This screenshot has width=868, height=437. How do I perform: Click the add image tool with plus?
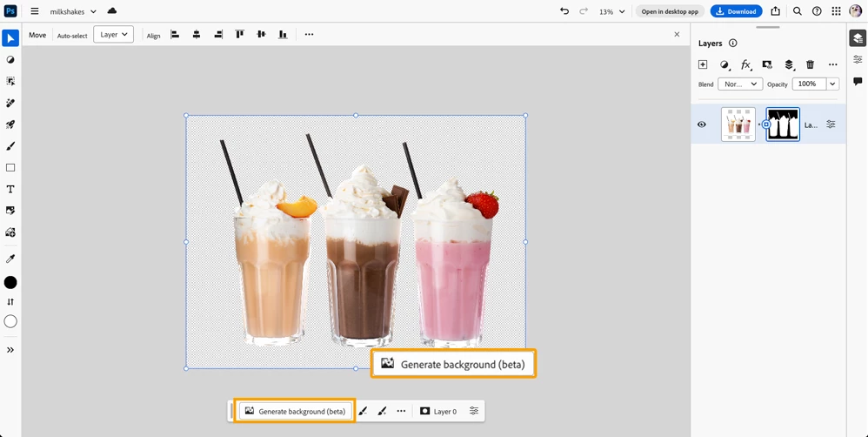tap(10, 232)
